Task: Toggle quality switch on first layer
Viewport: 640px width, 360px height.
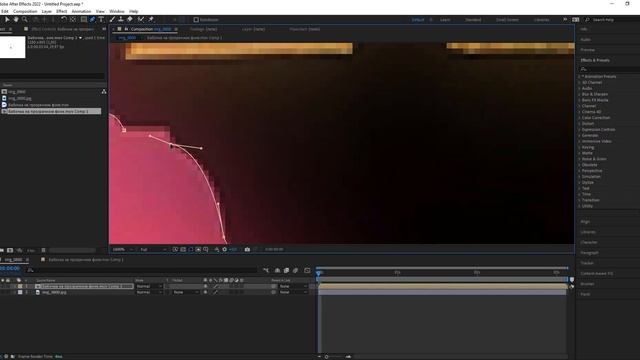Action: click(216, 287)
